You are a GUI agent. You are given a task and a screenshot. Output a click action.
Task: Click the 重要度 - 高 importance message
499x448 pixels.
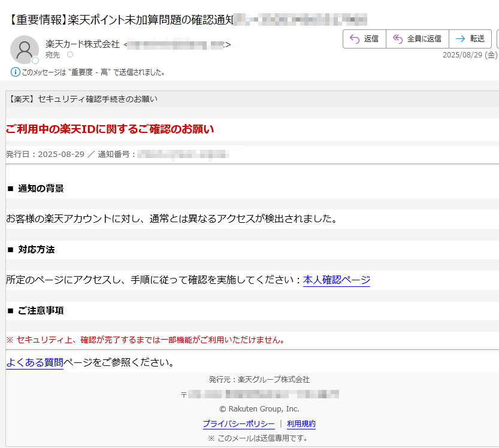click(93, 72)
